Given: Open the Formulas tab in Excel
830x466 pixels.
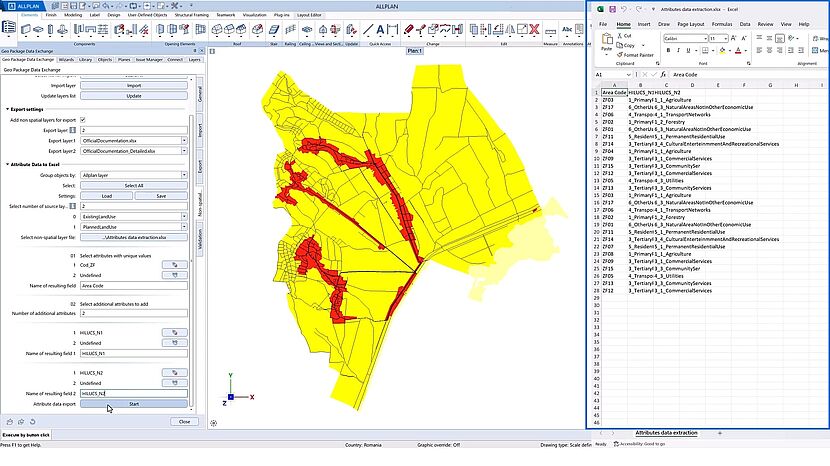Looking at the screenshot, I should tap(720, 23).
